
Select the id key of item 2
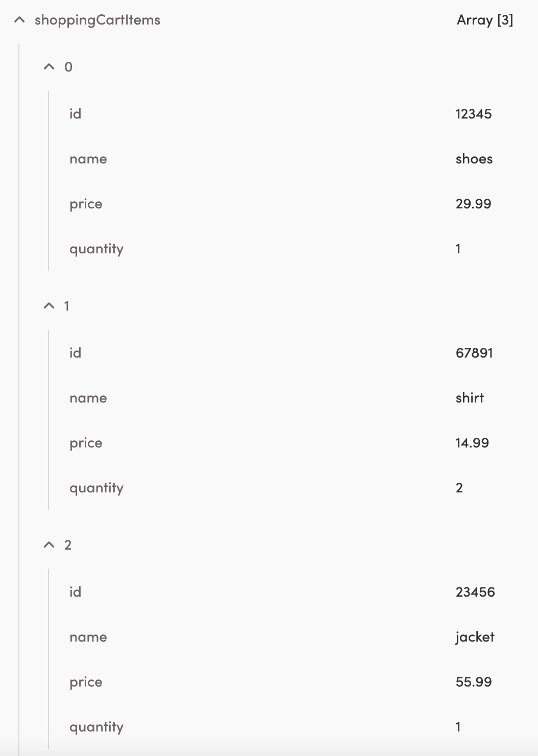pos(76,592)
